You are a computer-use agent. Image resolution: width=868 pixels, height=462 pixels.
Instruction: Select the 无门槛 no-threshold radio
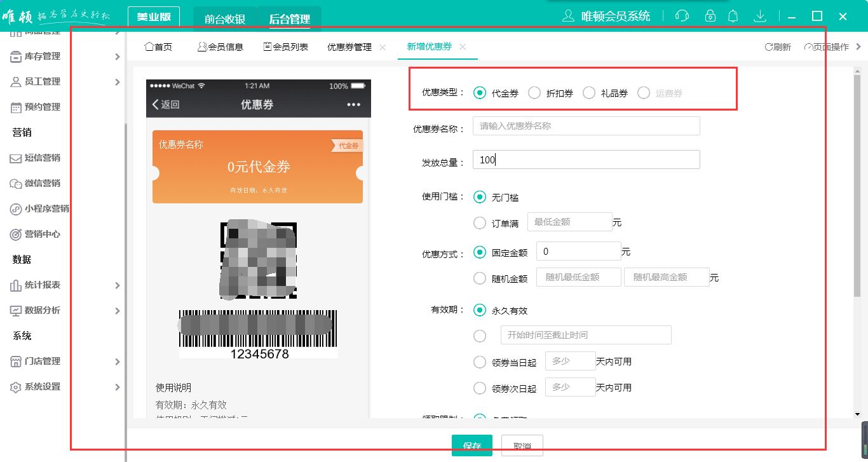tap(480, 198)
